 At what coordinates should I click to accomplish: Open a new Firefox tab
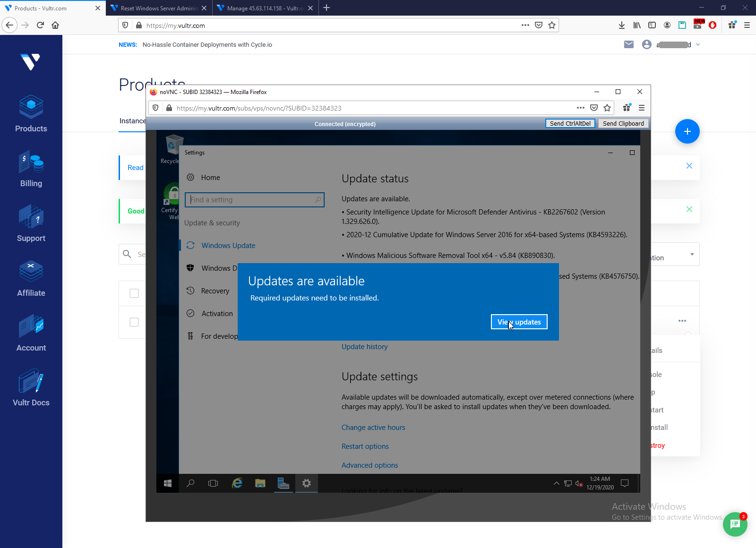click(326, 8)
